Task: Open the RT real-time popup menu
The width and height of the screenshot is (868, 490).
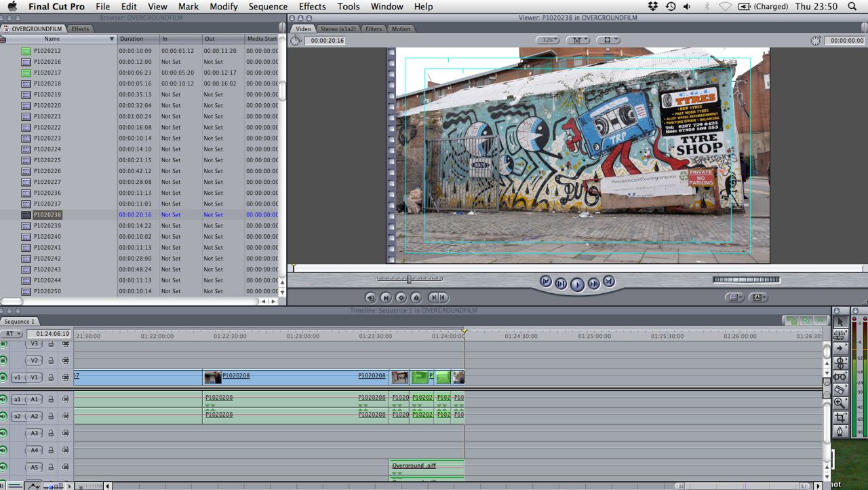Action: click(12, 334)
